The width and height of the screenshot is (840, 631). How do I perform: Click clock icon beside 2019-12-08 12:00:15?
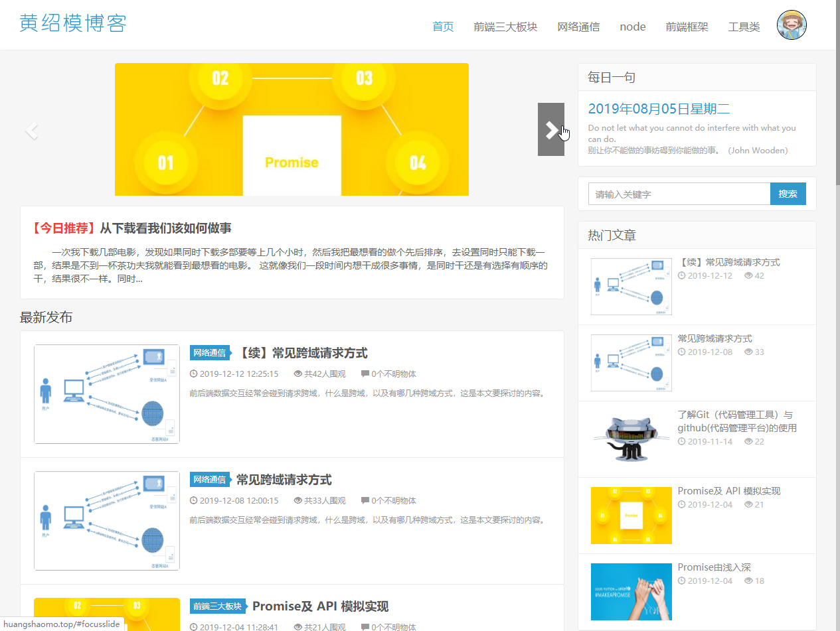click(x=193, y=501)
